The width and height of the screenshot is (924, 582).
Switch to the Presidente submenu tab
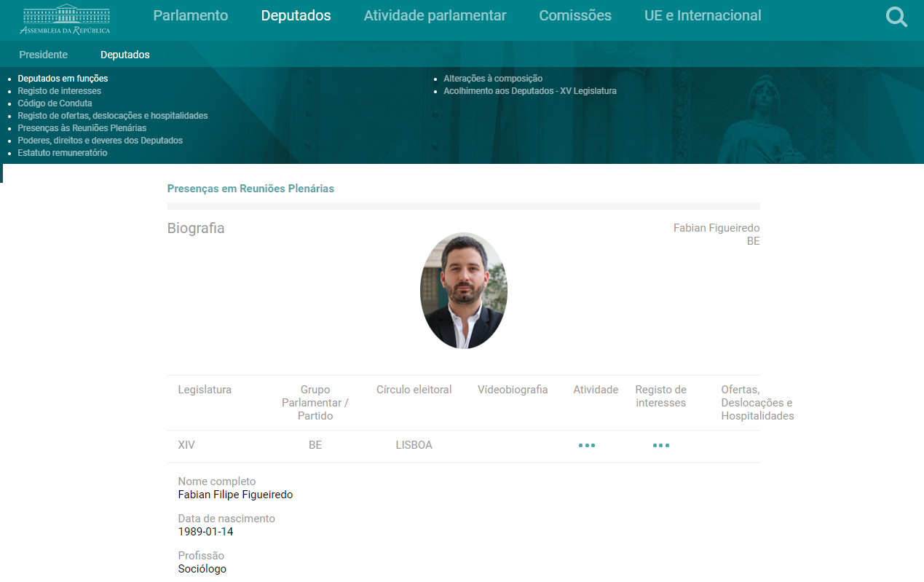[43, 55]
